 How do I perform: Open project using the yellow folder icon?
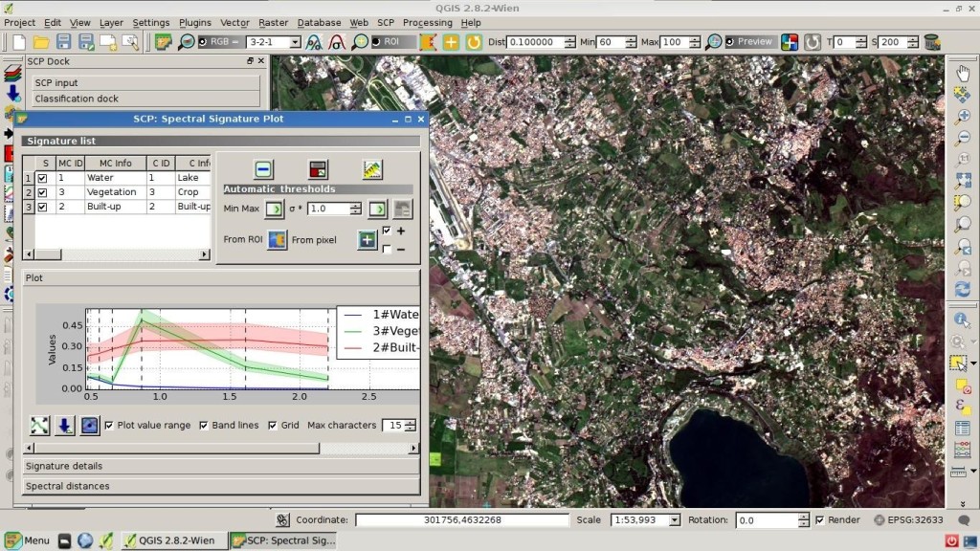point(41,42)
